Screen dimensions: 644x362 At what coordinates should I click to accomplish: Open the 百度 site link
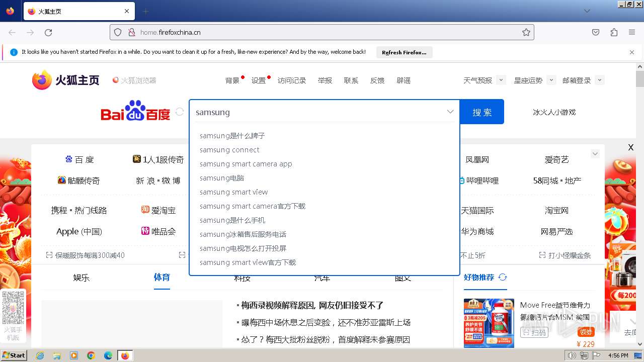[x=79, y=159]
